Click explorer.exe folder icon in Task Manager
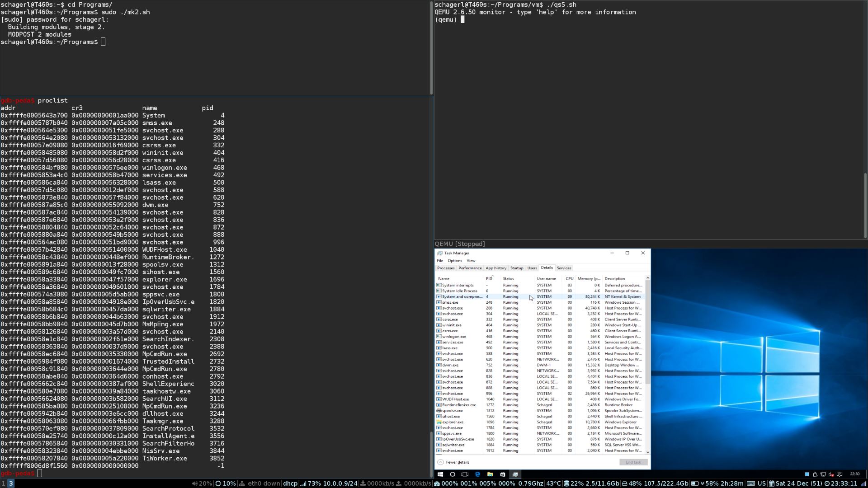 439,422
